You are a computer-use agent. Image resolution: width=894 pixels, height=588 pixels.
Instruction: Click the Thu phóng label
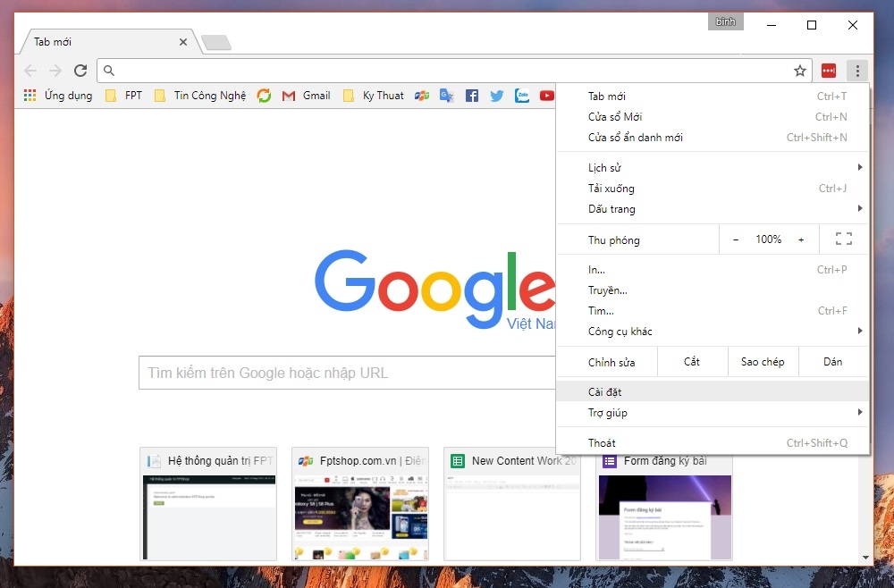[613, 239]
